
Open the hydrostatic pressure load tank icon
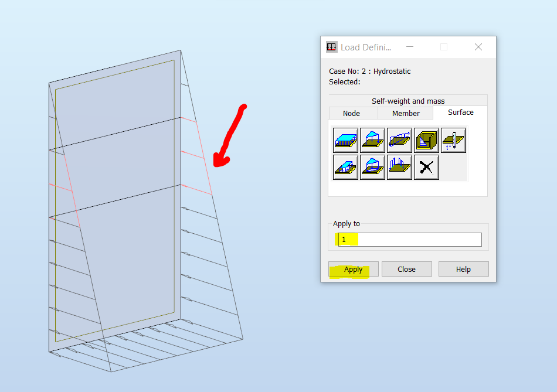pyautogui.click(x=426, y=140)
